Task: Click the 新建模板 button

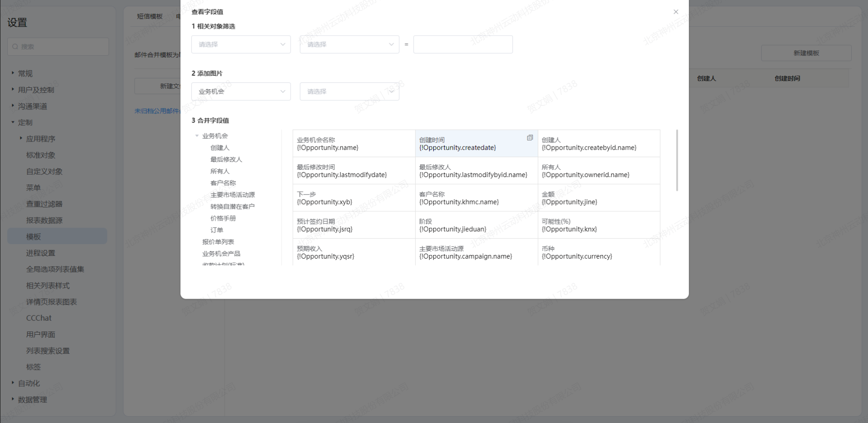Action: (x=805, y=53)
